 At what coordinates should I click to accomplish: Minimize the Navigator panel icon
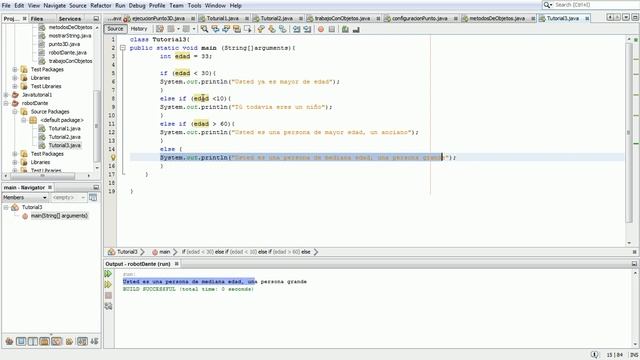pos(96,187)
